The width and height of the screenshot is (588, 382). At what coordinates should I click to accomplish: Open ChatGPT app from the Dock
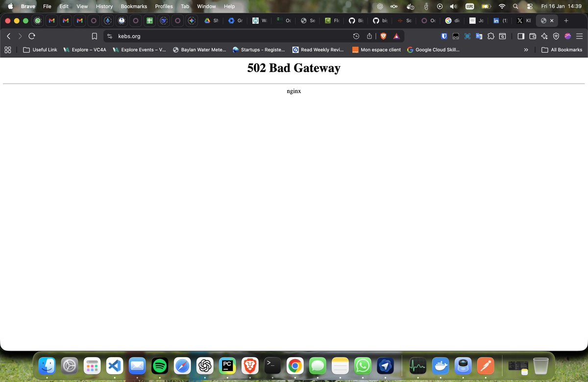(x=205, y=365)
